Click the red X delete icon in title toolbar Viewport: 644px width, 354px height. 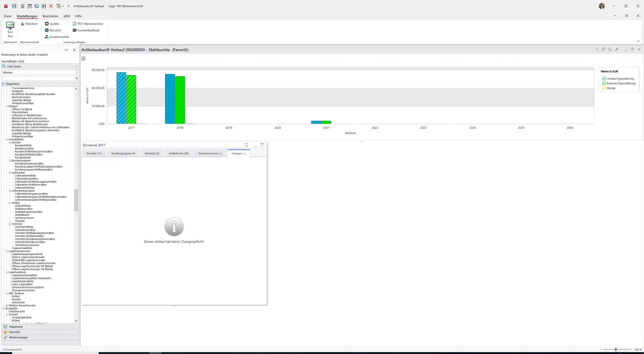pyautogui.click(x=51, y=6)
